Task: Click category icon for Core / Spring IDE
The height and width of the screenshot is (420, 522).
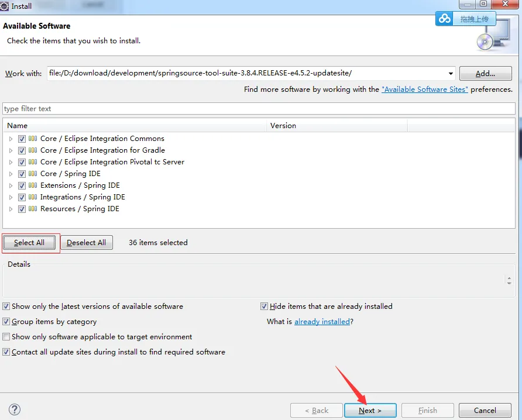Action: [x=33, y=173]
